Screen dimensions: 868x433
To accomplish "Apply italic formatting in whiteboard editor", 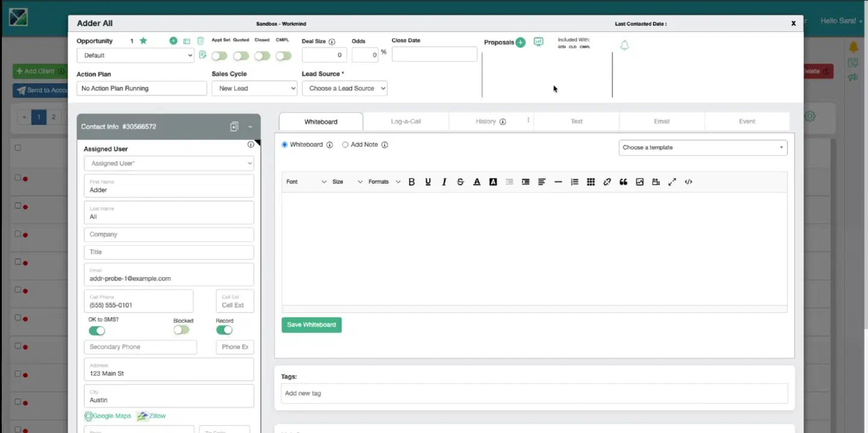I will pyautogui.click(x=444, y=182).
